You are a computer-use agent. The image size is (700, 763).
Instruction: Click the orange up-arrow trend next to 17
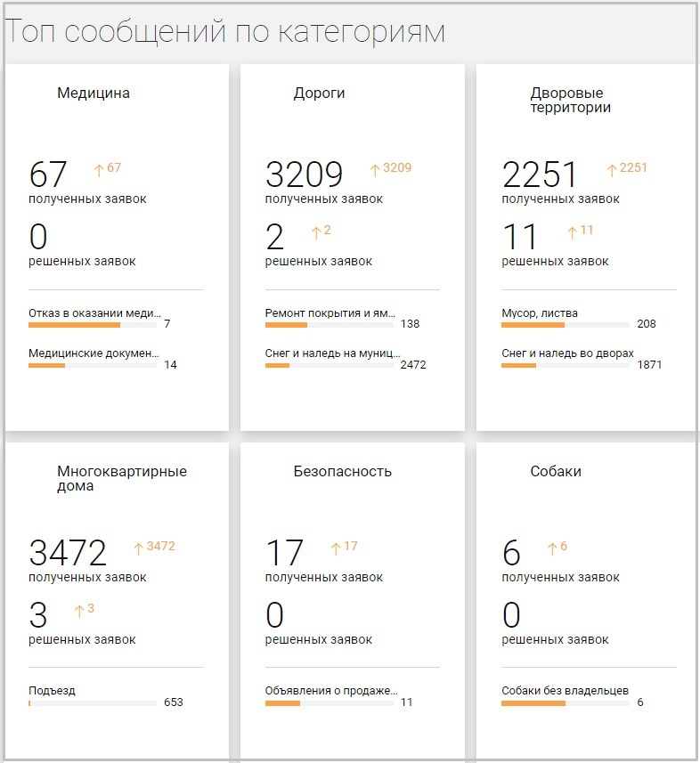coord(344,547)
